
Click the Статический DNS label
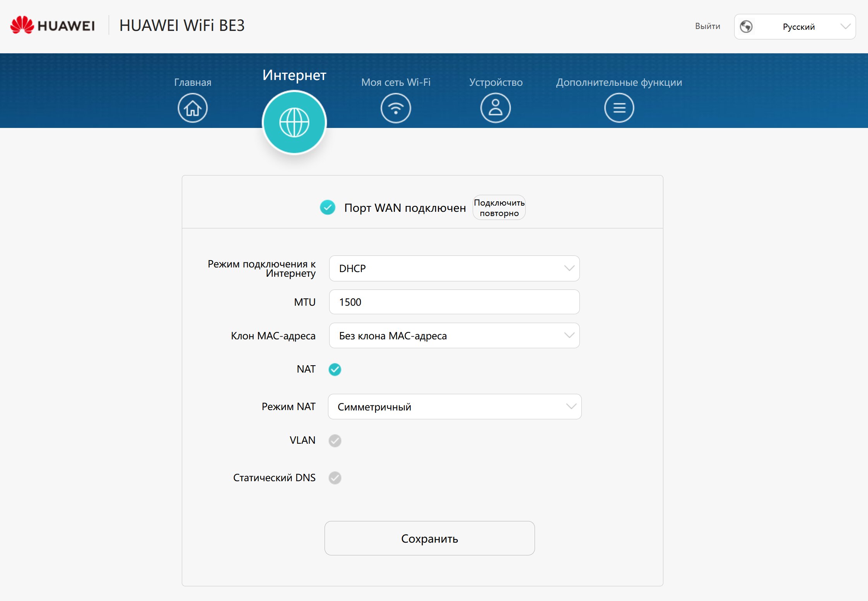[x=274, y=478]
